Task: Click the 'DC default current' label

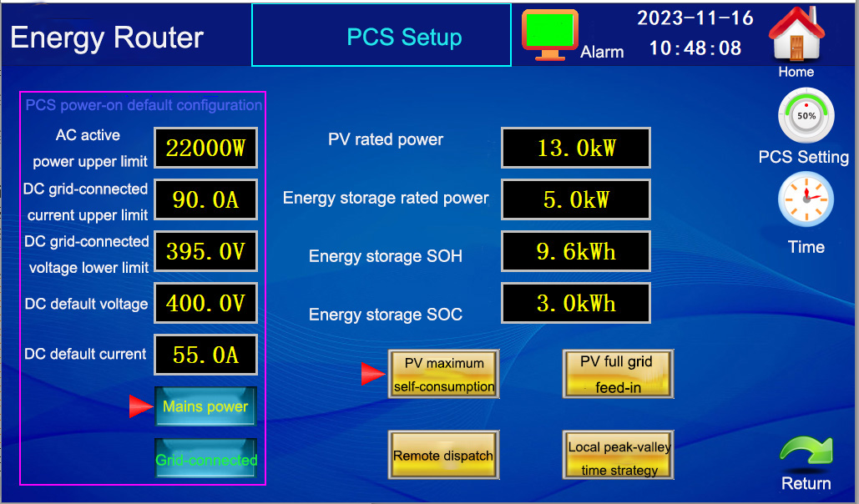Action: 85,355
